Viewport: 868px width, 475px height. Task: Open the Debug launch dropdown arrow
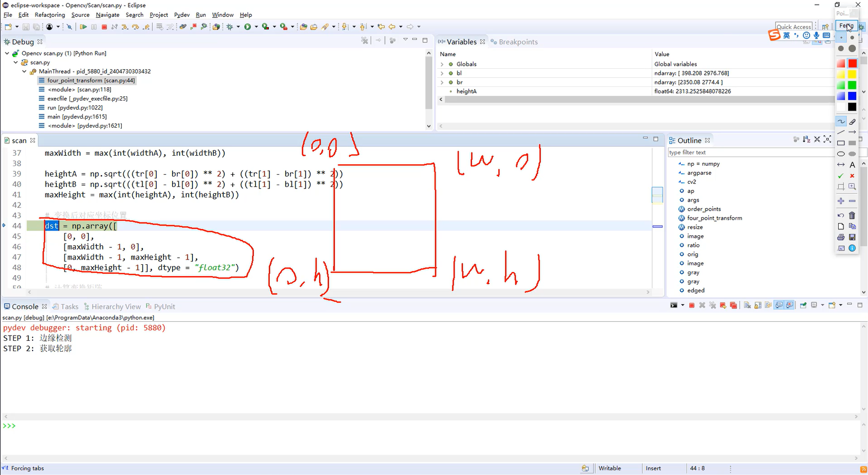coord(238,27)
